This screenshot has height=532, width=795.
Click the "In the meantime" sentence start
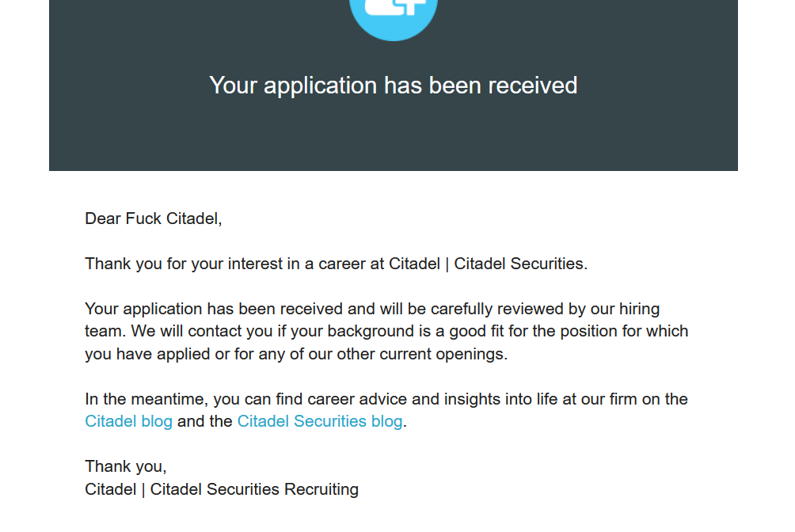(146, 399)
